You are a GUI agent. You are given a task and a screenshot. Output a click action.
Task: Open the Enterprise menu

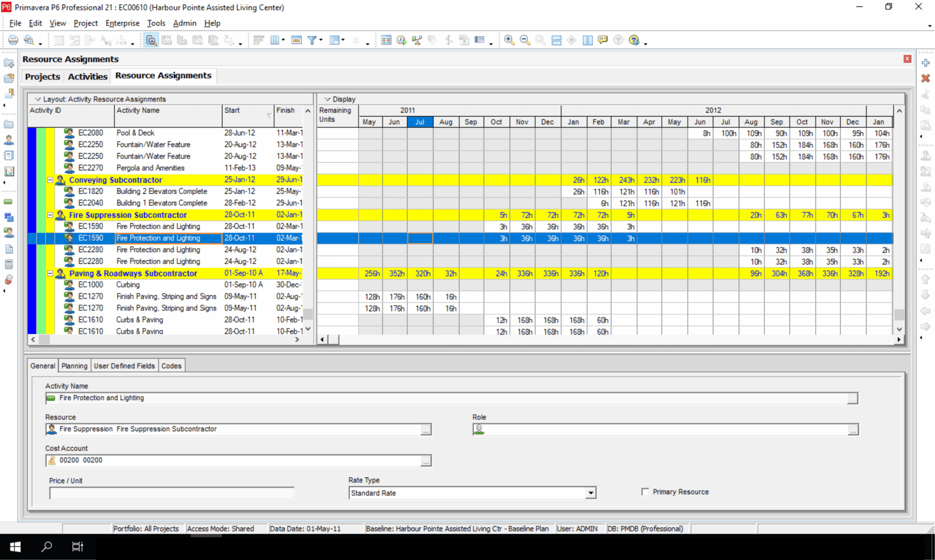[x=122, y=23]
